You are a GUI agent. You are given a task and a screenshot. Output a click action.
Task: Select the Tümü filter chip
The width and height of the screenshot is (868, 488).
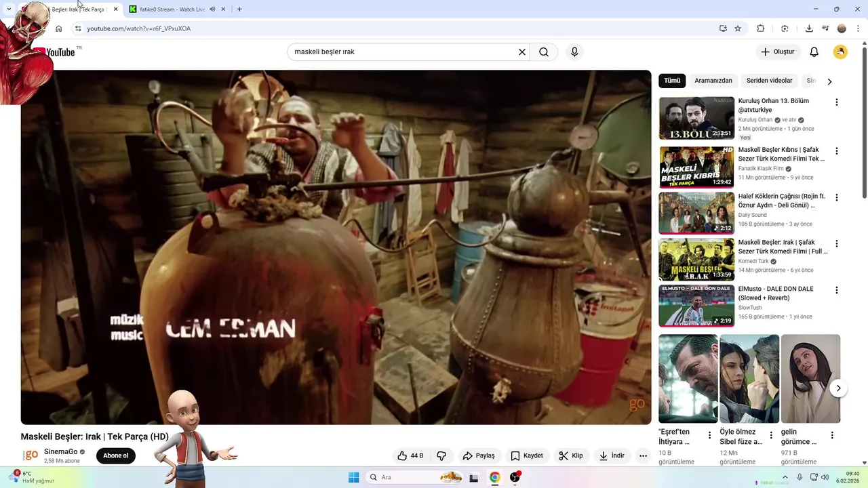point(672,81)
